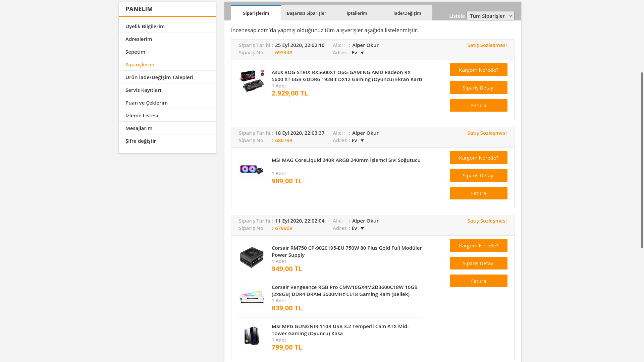Screen dimensions: 644x362
Task: Click Fatura for the MSI CoreLiquid order
Action: 478,193
